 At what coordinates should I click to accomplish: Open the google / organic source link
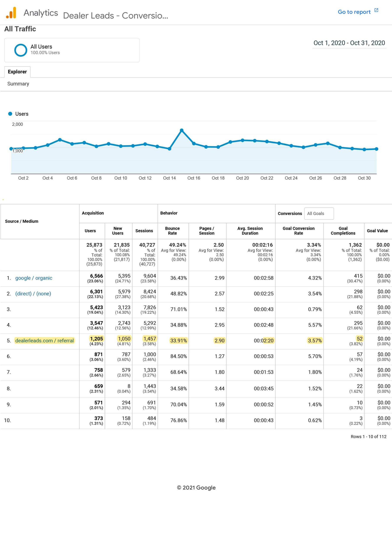click(x=34, y=278)
